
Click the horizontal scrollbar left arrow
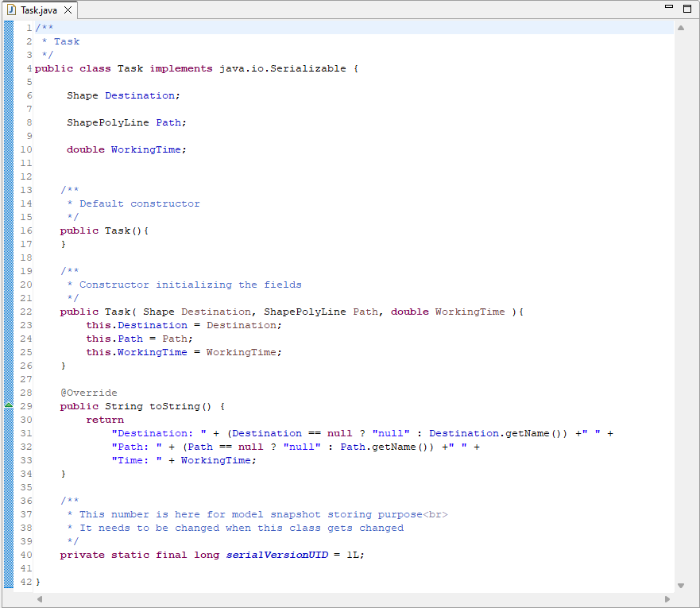38,599
